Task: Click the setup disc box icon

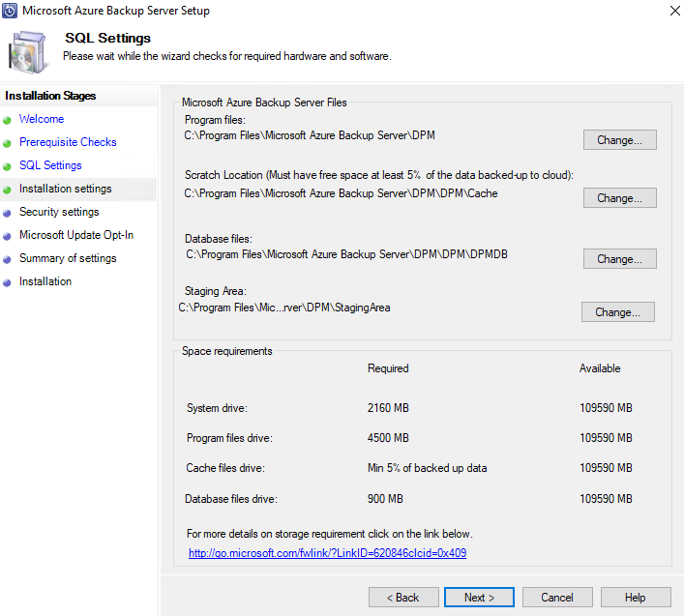Action: pos(27,53)
